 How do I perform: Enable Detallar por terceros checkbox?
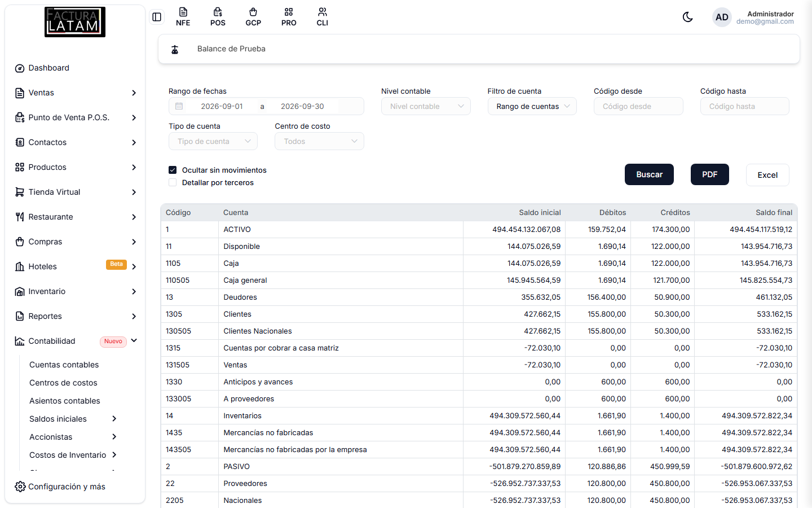pyautogui.click(x=173, y=182)
